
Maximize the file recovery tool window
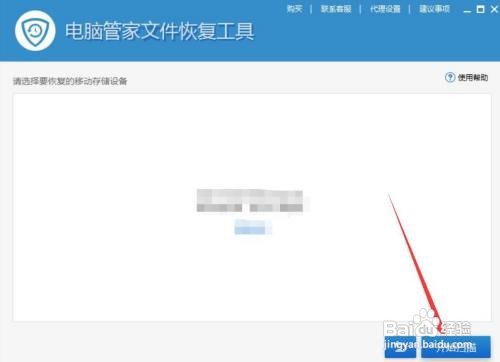click(481, 9)
